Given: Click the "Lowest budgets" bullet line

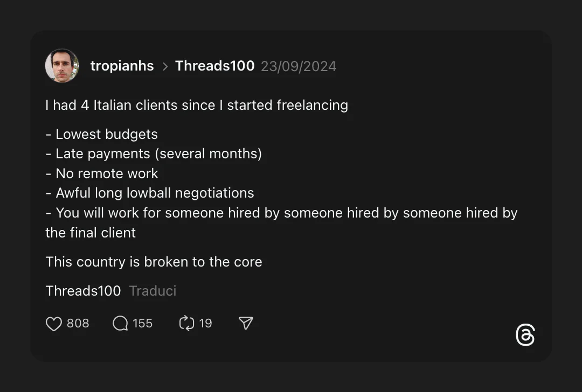Looking at the screenshot, I should (102, 134).
